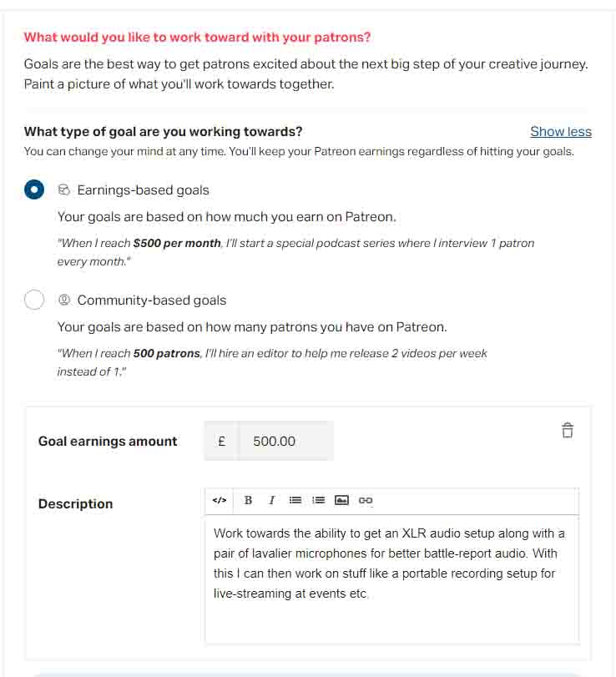Image resolution: width=616 pixels, height=677 pixels.
Task: Toggle HTML code view in description editor
Action: tap(220, 501)
